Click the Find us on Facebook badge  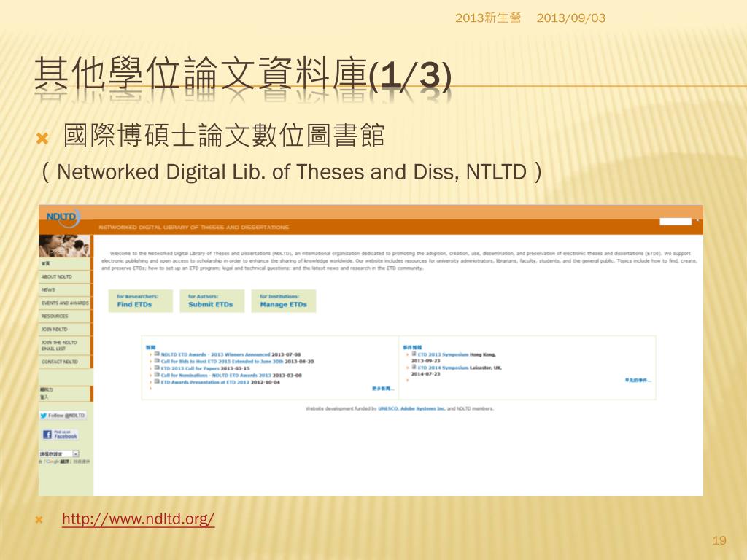point(61,435)
